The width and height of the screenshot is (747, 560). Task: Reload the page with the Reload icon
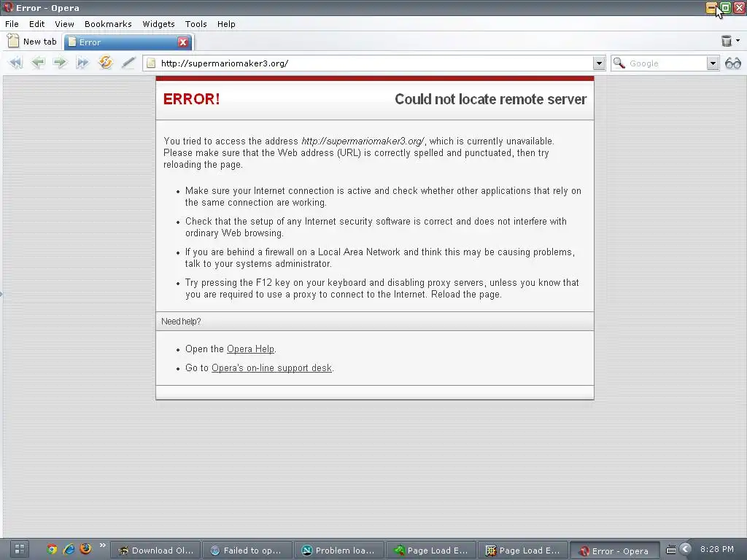pos(105,63)
